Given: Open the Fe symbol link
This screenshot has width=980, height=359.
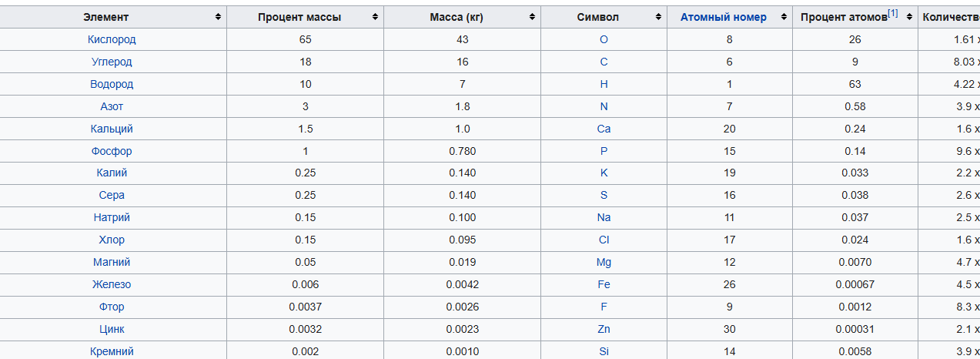Looking at the screenshot, I should click(604, 284).
